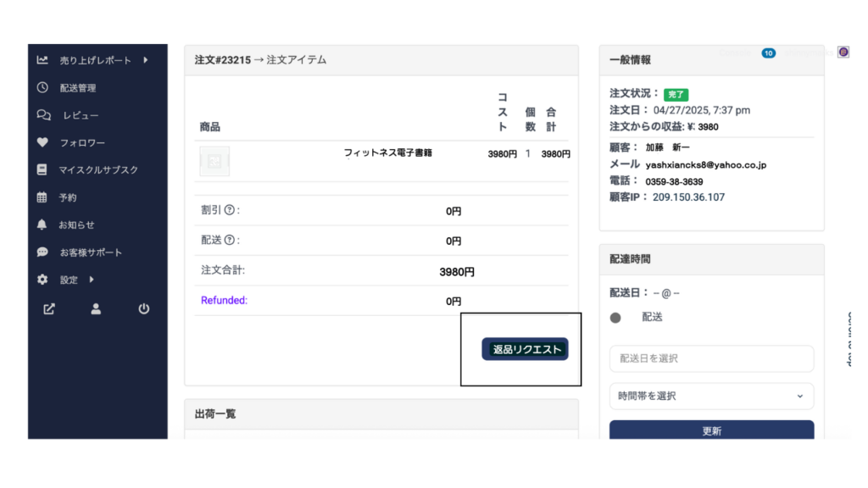The width and height of the screenshot is (868, 488).
Task: Click the order date 04/27/2025, 7:37 pm
Action: [x=701, y=110]
